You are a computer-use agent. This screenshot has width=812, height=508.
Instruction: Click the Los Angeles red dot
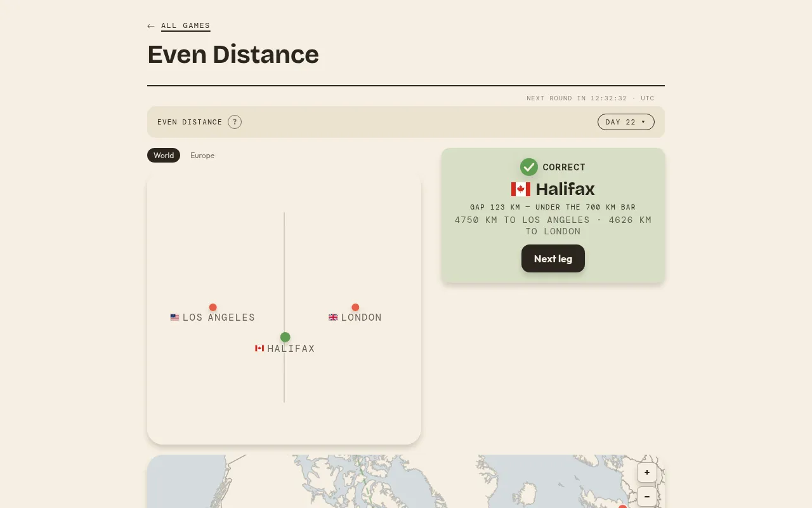pyautogui.click(x=213, y=307)
